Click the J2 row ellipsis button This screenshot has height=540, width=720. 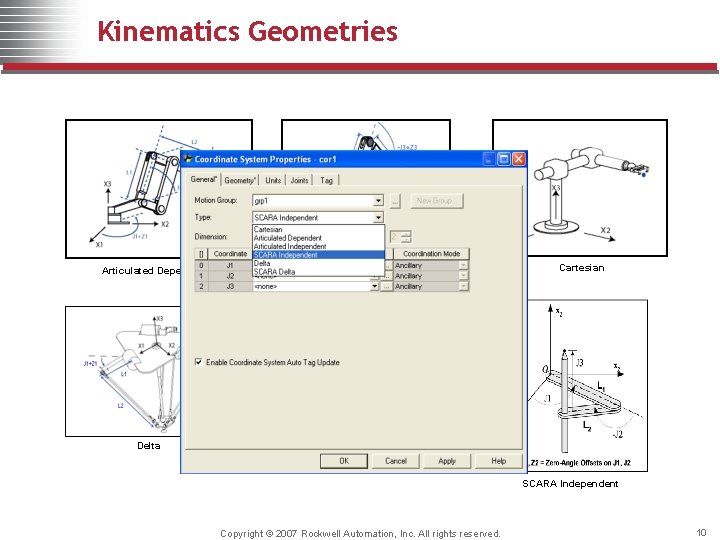pos(387,276)
